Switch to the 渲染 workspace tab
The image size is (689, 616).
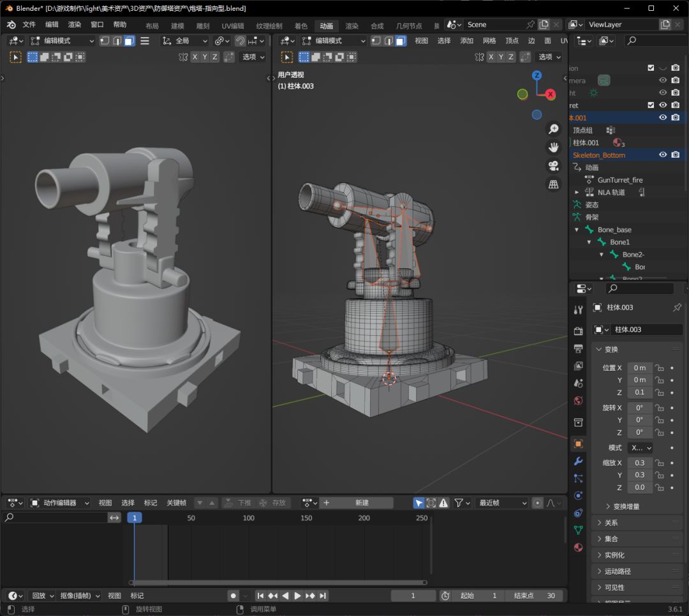click(x=352, y=26)
